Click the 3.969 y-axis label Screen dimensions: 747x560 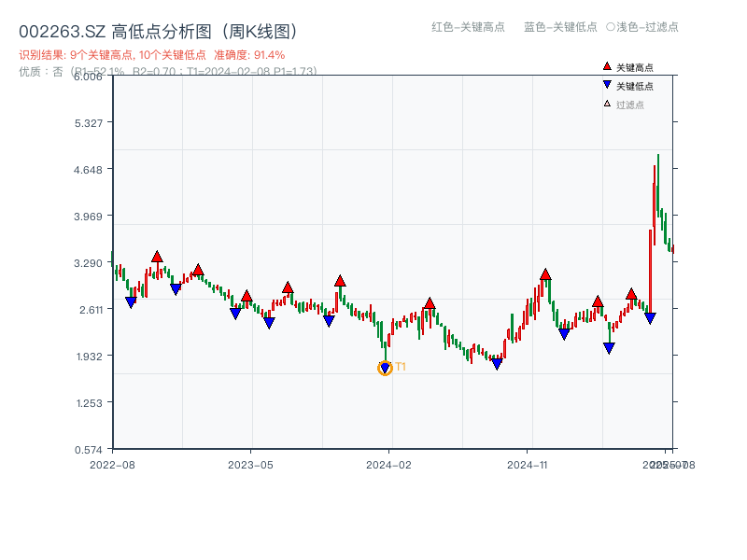(88, 217)
